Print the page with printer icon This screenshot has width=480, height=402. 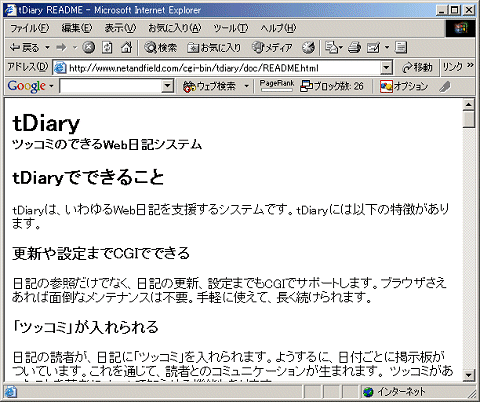(354, 48)
